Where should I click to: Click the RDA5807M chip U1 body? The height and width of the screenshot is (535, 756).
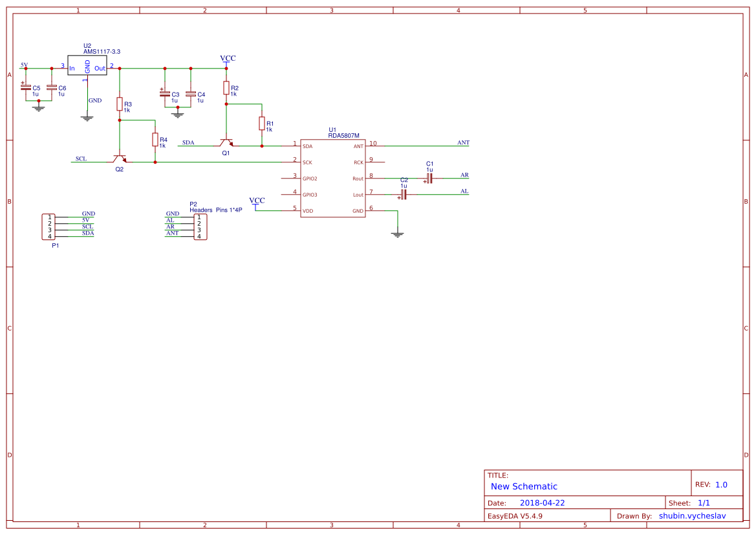tap(332, 178)
